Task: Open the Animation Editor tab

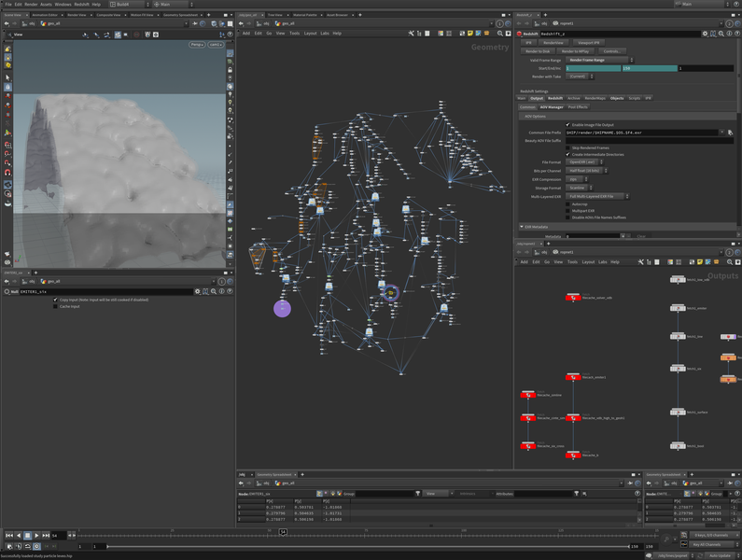Action: pos(45,15)
